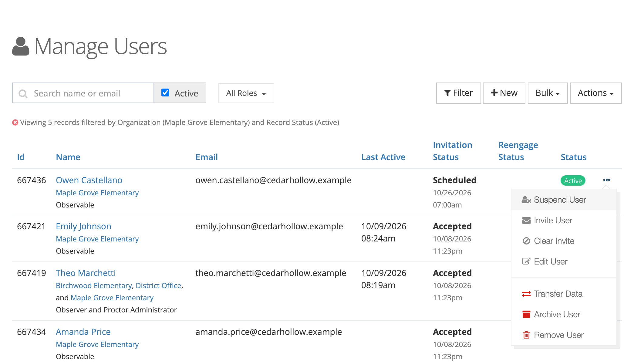Sort by the Name column header
Image resolution: width=634 pixels, height=364 pixels.
coord(68,157)
